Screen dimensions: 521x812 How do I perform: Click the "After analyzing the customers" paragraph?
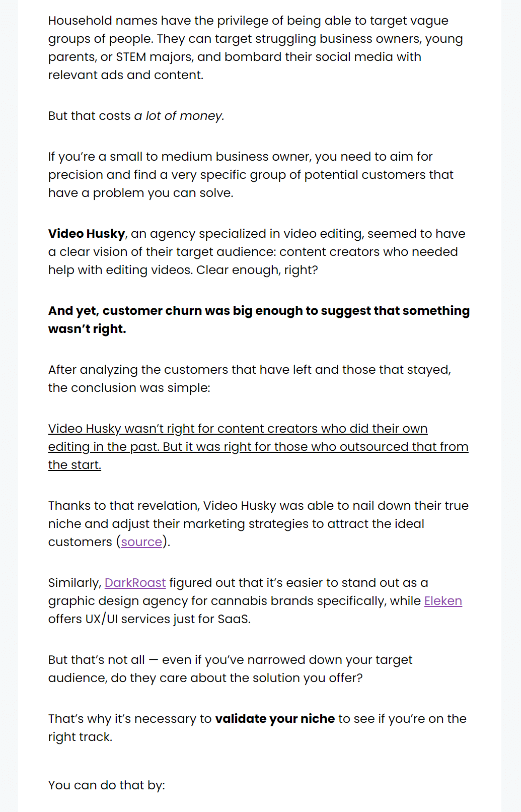coord(249,370)
